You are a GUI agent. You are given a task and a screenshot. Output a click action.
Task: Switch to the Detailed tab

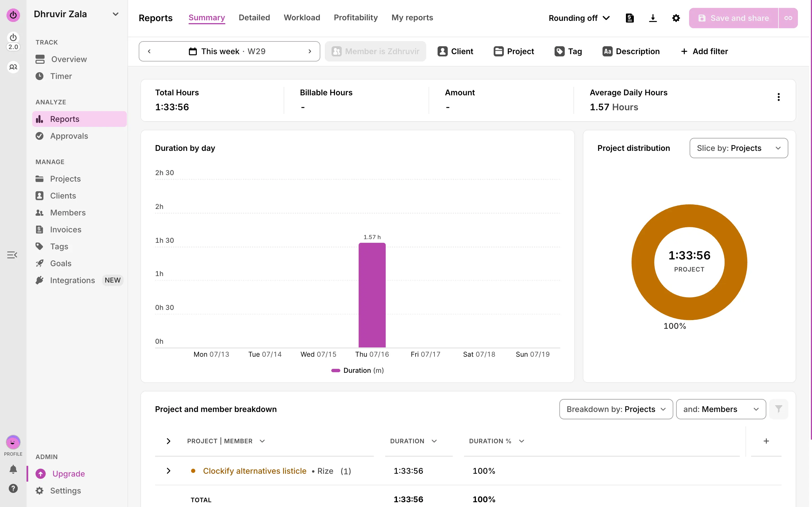click(254, 17)
